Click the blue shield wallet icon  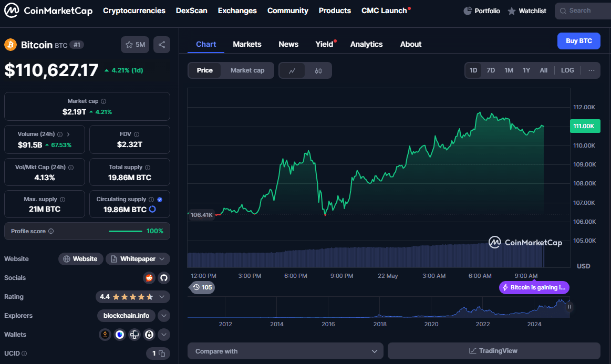click(x=120, y=335)
